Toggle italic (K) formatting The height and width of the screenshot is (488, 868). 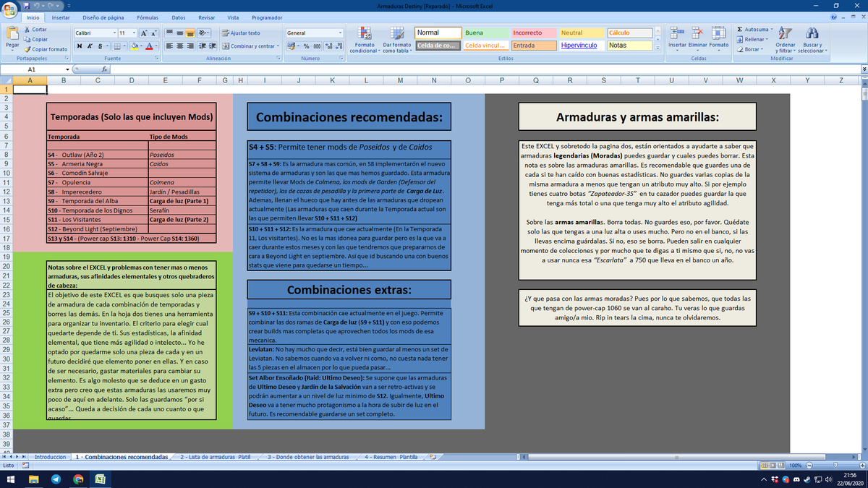coord(88,46)
